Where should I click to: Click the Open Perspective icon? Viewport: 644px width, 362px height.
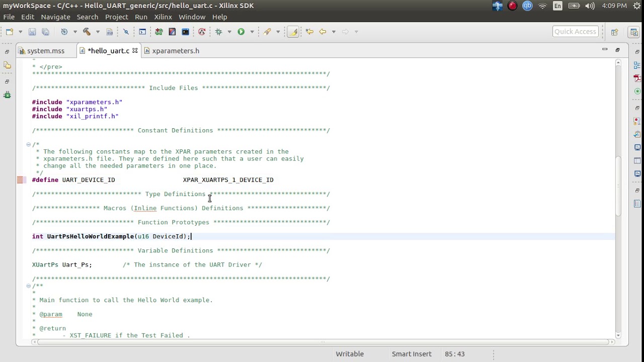coord(614,32)
